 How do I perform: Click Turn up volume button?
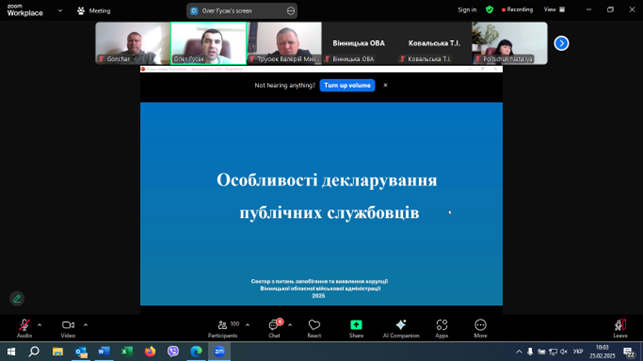click(x=347, y=85)
